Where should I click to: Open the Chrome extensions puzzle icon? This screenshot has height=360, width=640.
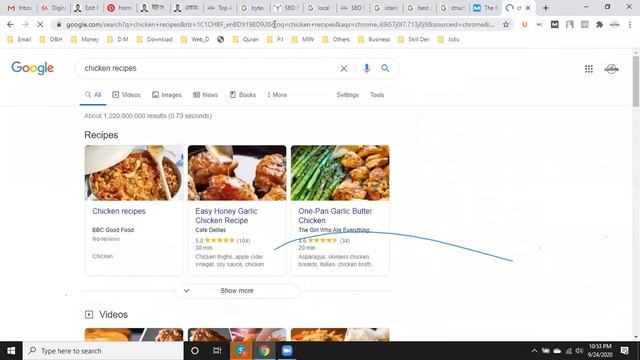pyautogui.click(x=600, y=24)
